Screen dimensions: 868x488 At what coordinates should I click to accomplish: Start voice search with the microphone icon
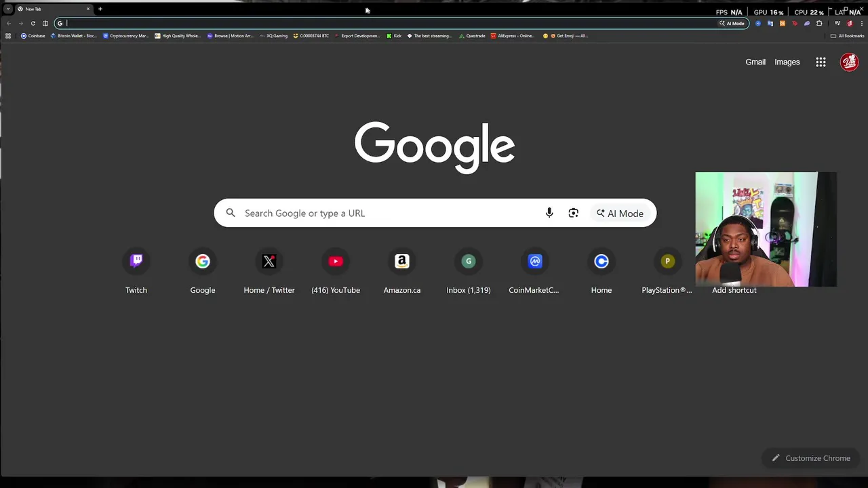click(x=549, y=213)
